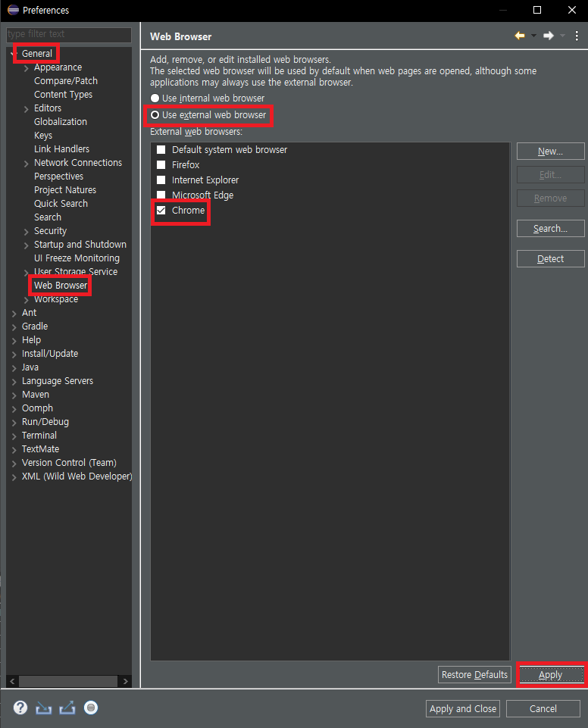Image resolution: width=588 pixels, height=728 pixels.
Task: Open the Help question mark icon
Action: point(20,708)
